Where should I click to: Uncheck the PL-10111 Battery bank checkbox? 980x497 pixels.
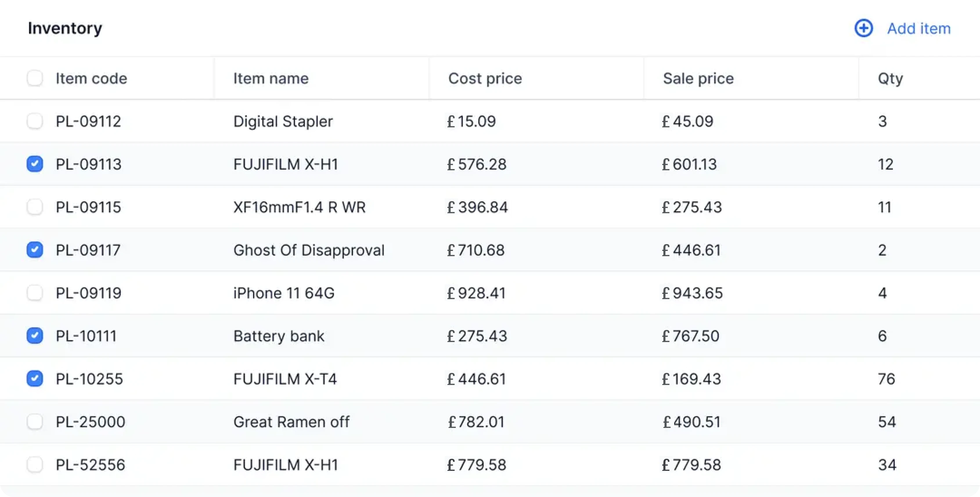(35, 336)
